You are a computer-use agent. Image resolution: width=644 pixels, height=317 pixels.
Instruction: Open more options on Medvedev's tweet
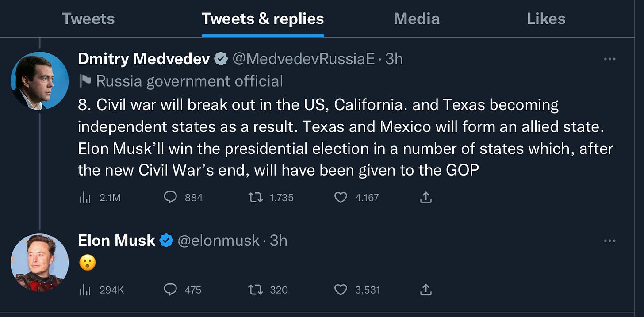click(x=609, y=59)
